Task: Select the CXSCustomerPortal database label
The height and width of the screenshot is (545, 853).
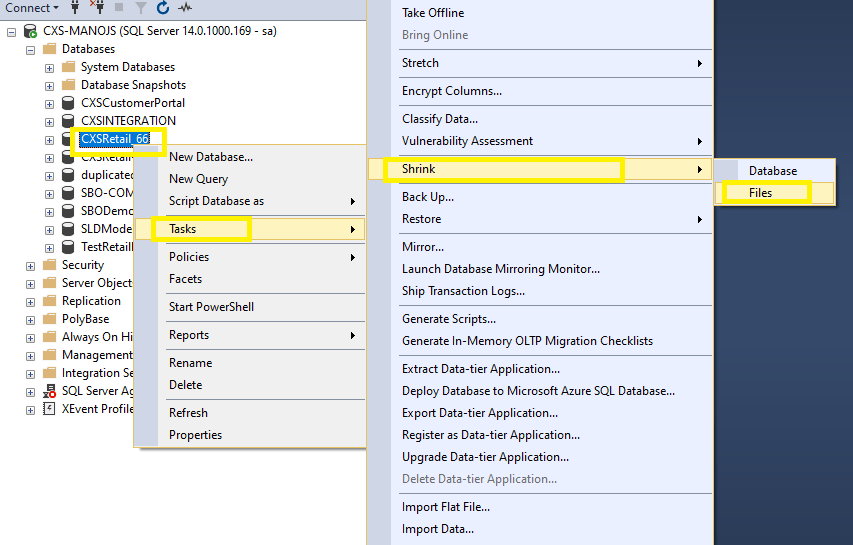Action: pyautogui.click(x=133, y=103)
